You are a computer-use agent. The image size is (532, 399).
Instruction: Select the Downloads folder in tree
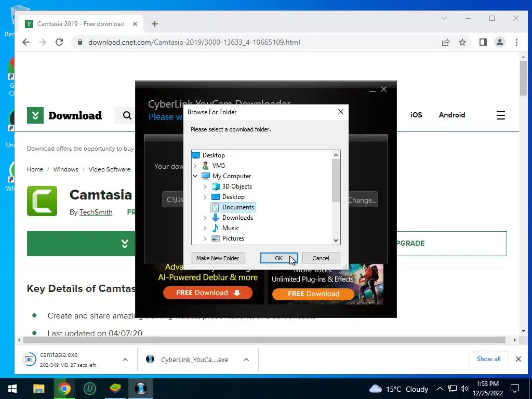pos(237,218)
